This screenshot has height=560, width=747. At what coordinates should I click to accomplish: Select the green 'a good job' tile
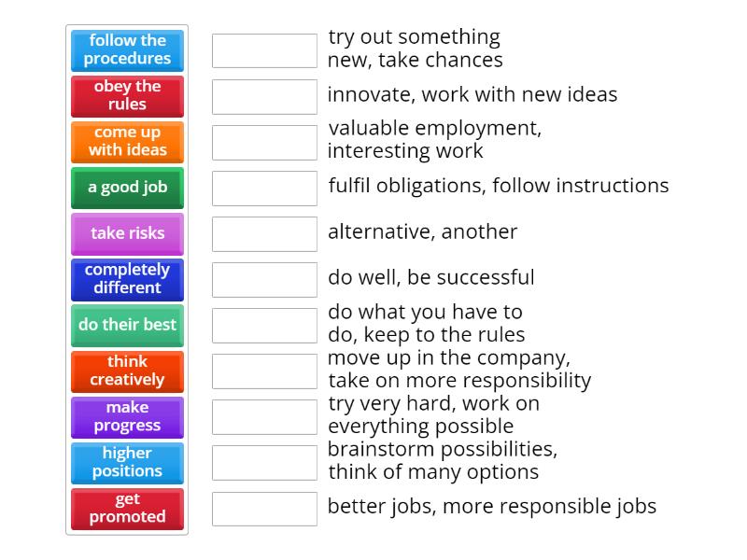click(127, 188)
